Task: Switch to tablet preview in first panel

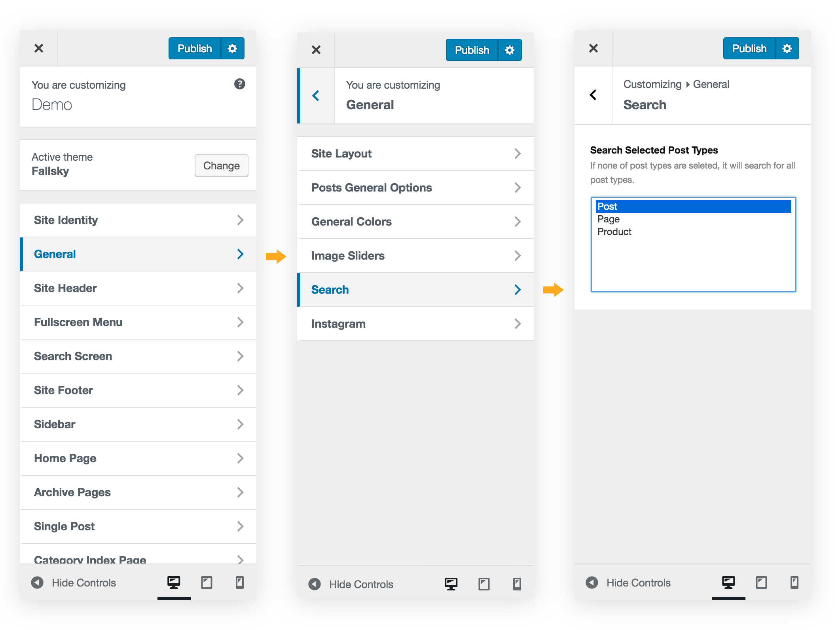Action: pyautogui.click(x=207, y=583)
